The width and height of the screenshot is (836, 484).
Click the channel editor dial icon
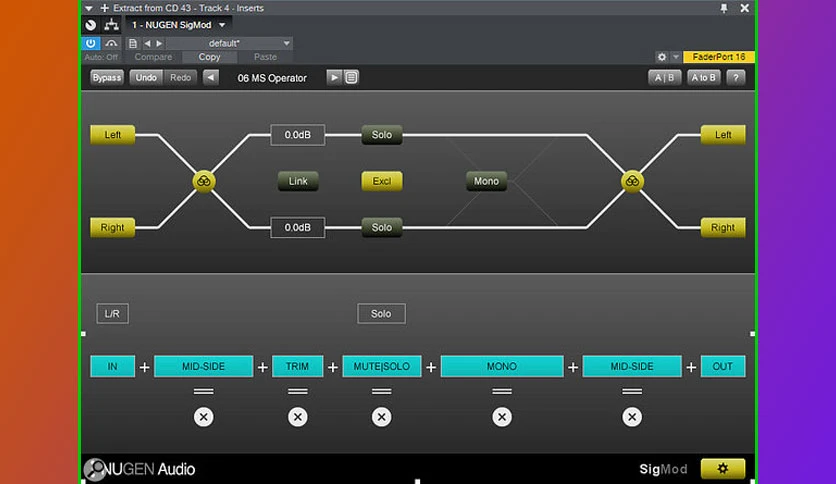91,25
